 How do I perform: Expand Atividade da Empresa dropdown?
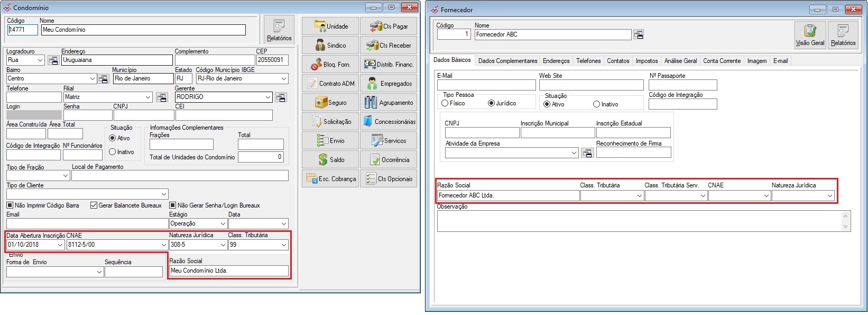point(574,153)
